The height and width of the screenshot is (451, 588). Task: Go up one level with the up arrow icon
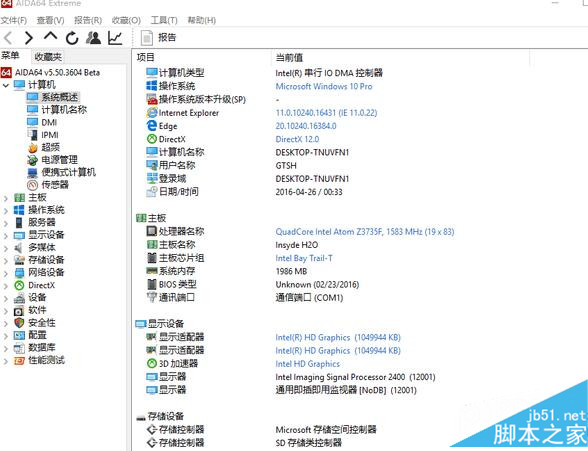[50, 36]
